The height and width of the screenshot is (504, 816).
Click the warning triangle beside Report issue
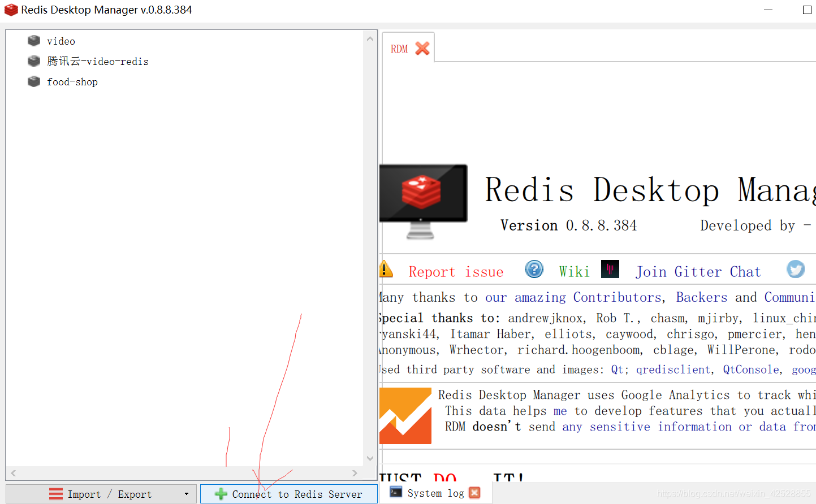point(386,270)
